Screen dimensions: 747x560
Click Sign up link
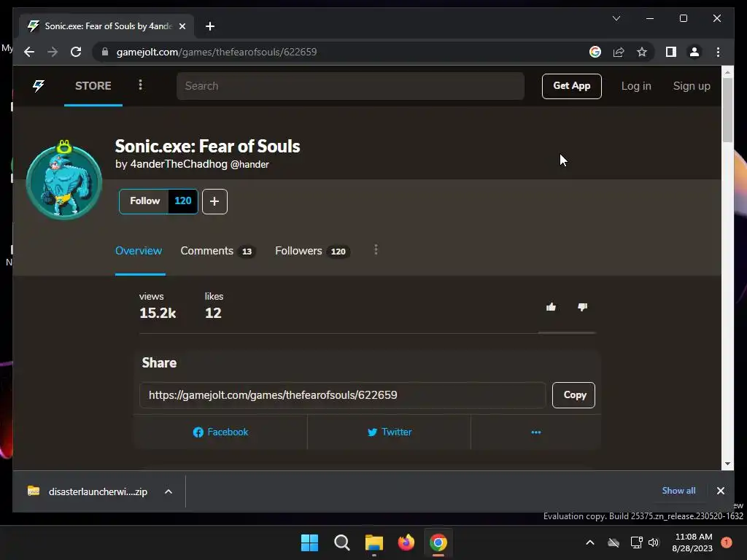(692, 86)
